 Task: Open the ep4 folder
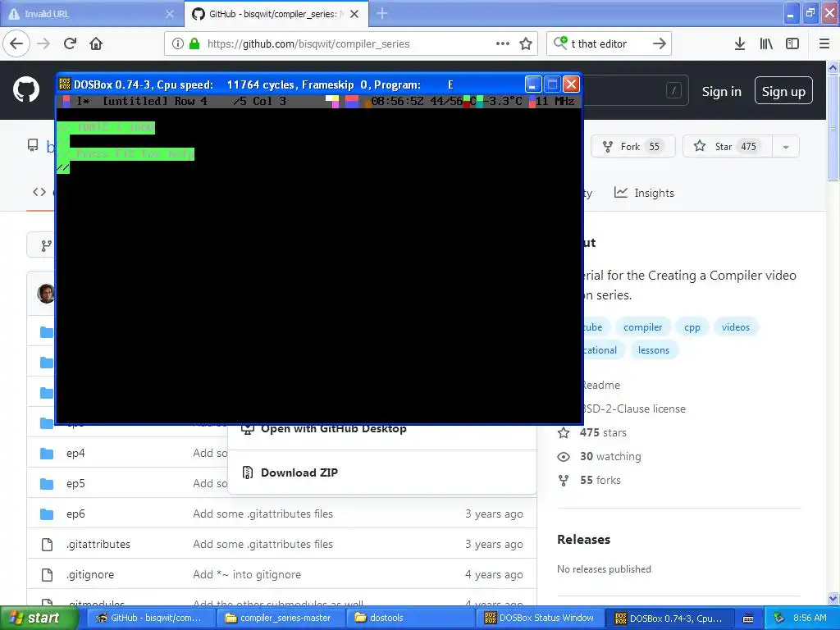(x=75, y=453)
